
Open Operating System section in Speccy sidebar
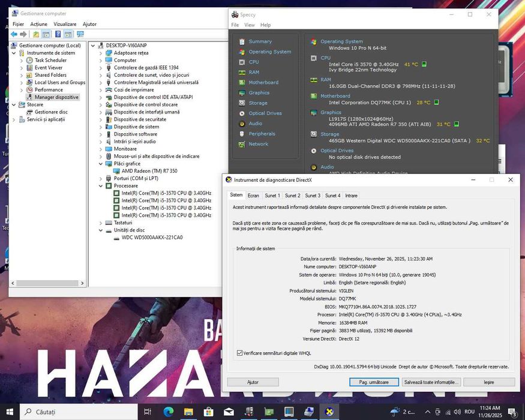(x=270, y=52)
